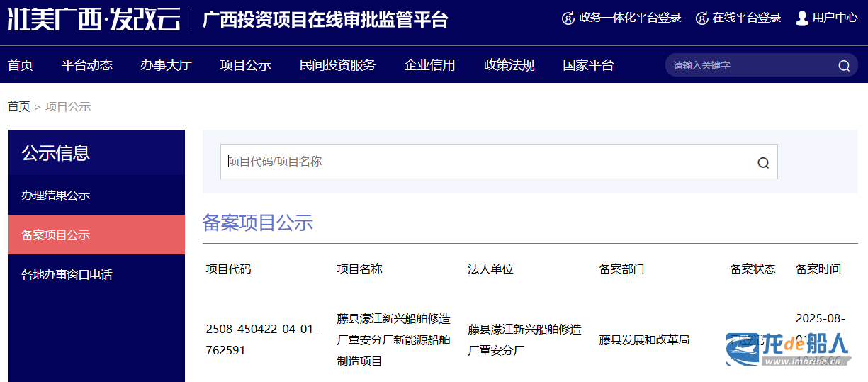Open 国家平台 menu item
Screen dimensions: 868x382
coord(588,65)
